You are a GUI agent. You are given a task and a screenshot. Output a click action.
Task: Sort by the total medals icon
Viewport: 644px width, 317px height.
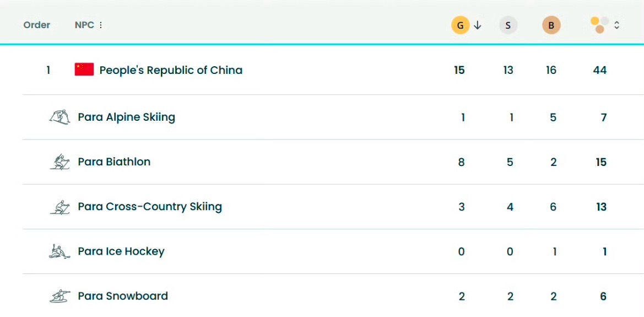[x=599, y=25]
